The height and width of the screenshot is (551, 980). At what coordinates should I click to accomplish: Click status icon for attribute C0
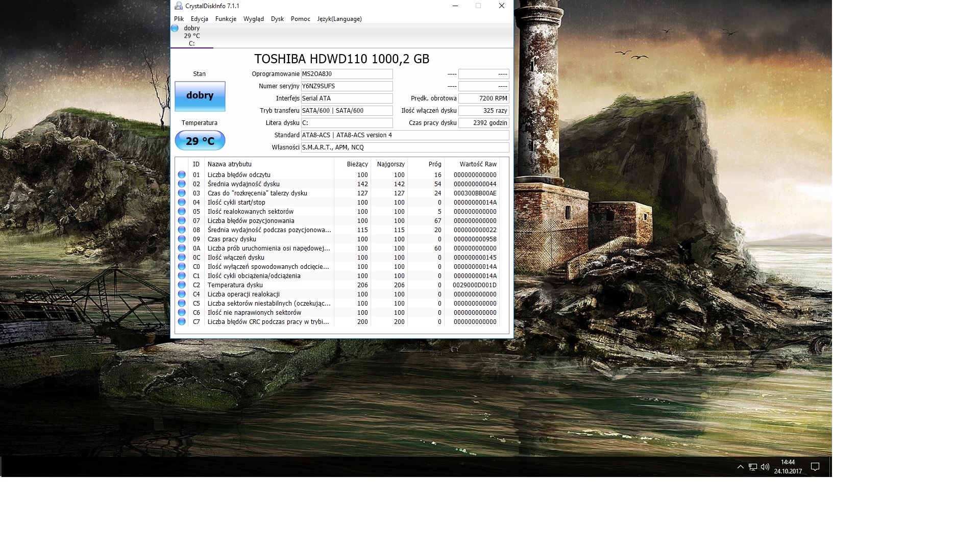point(182,266)
